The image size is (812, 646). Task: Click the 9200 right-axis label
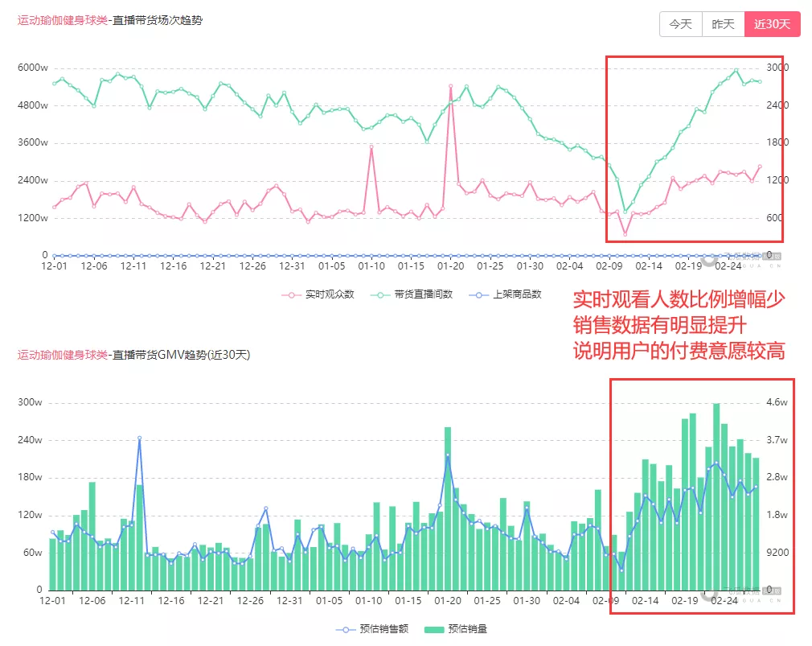(x=777, y=553)
